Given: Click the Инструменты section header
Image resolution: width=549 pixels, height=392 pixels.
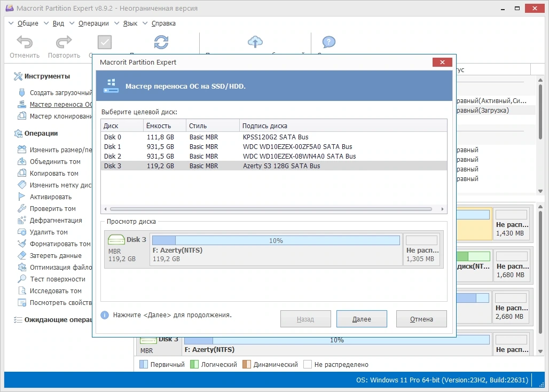Looking at the screenshot, I should pos(47,76).
